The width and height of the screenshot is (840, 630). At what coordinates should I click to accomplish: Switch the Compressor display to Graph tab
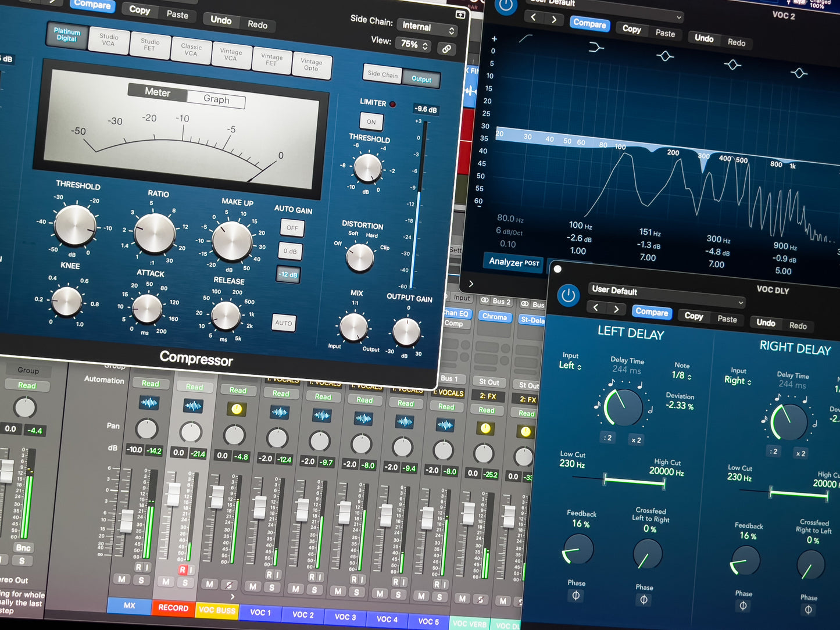point(216,99)
